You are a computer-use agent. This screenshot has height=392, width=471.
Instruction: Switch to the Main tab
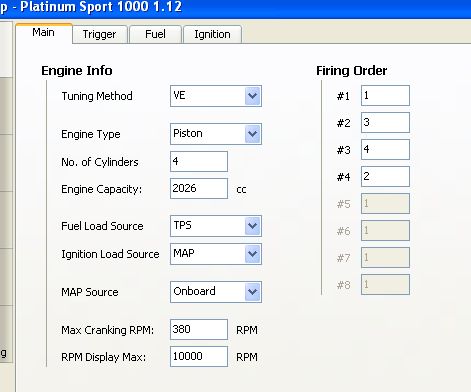click(44, 33)
